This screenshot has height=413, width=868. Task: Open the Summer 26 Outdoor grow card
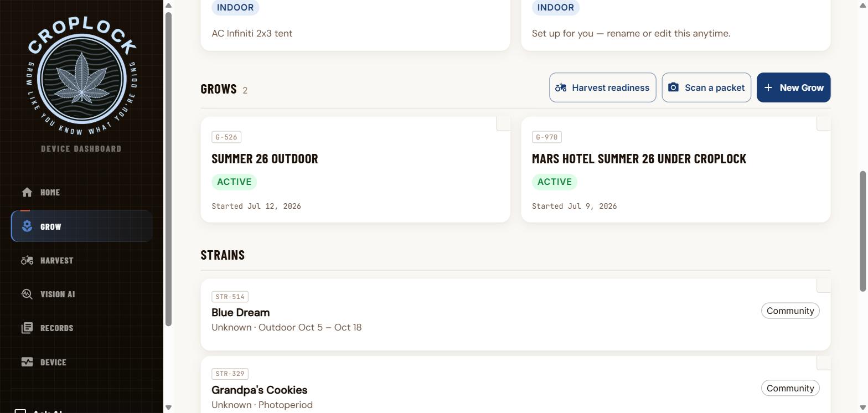point(355,169)
